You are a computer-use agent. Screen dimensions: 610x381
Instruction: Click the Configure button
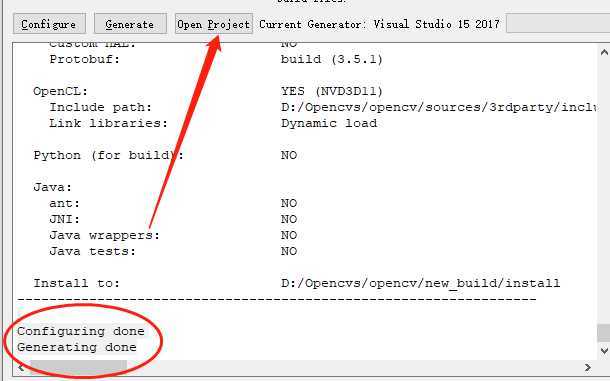[x=49, y=24]
